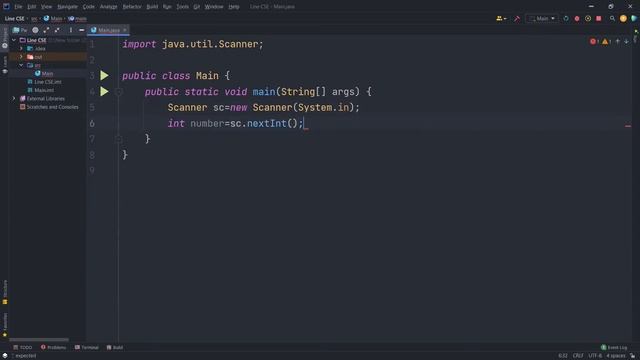
Task: Go to next highlighted error arrow
Action: pyautogui.click(x=626, y=41)
